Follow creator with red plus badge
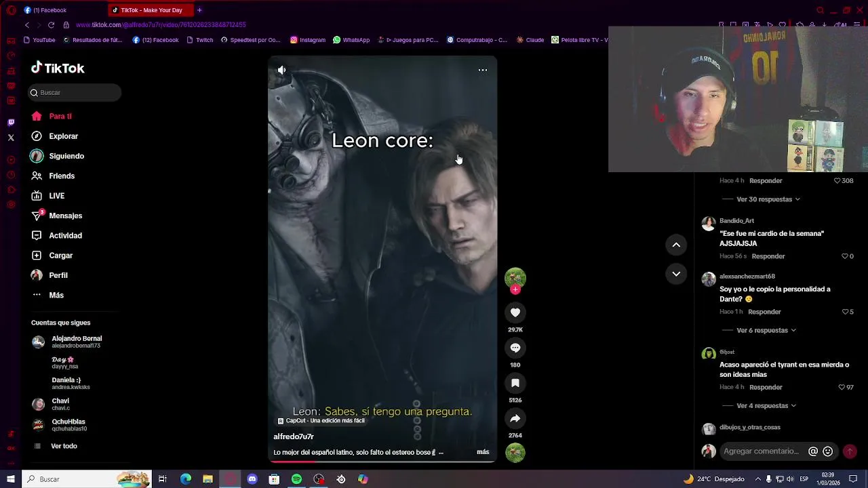 pos(515,290)
